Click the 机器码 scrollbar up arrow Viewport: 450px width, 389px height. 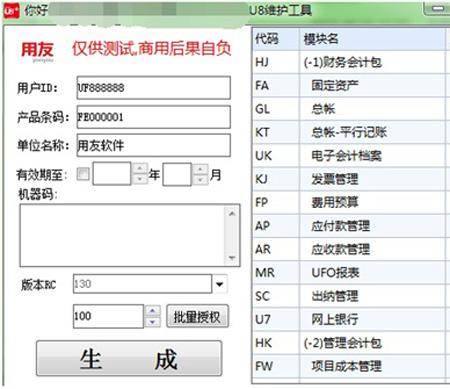tap(232, 213)
